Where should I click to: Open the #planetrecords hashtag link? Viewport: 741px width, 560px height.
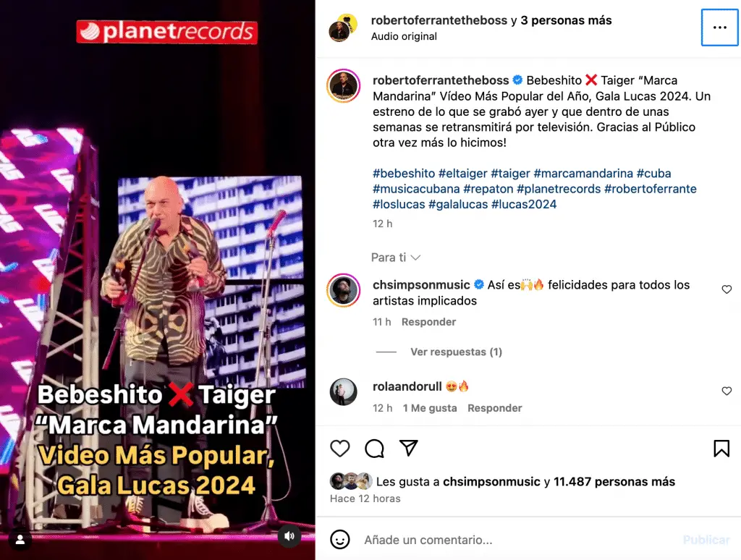coord(559,189)
